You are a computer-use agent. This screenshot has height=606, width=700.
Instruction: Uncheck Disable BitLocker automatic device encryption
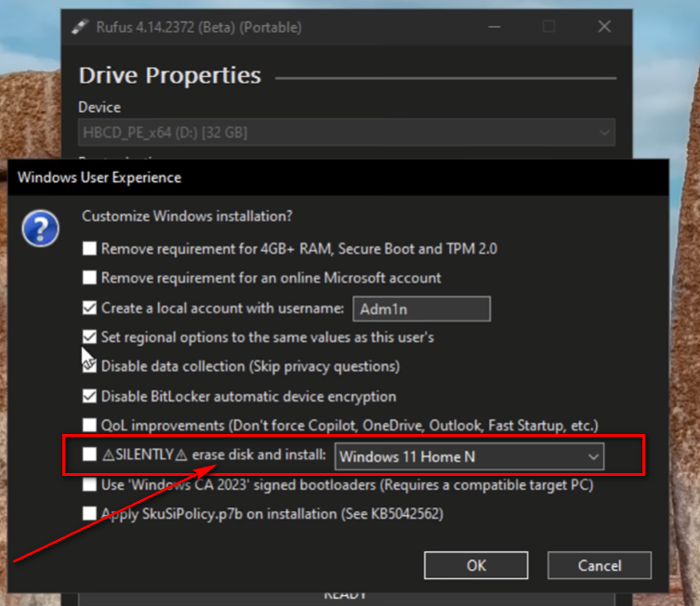pos(89,396)
